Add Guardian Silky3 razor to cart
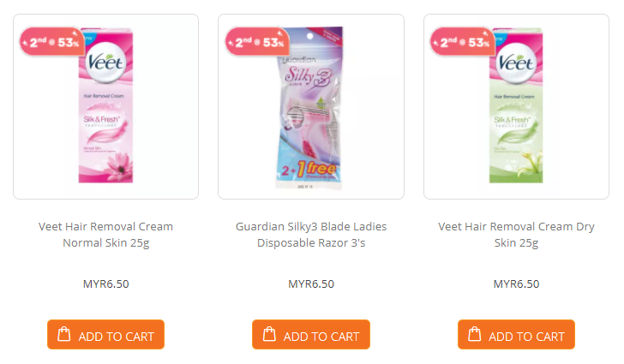This screenshot has height=364, width=624. [x=311, y=335]
